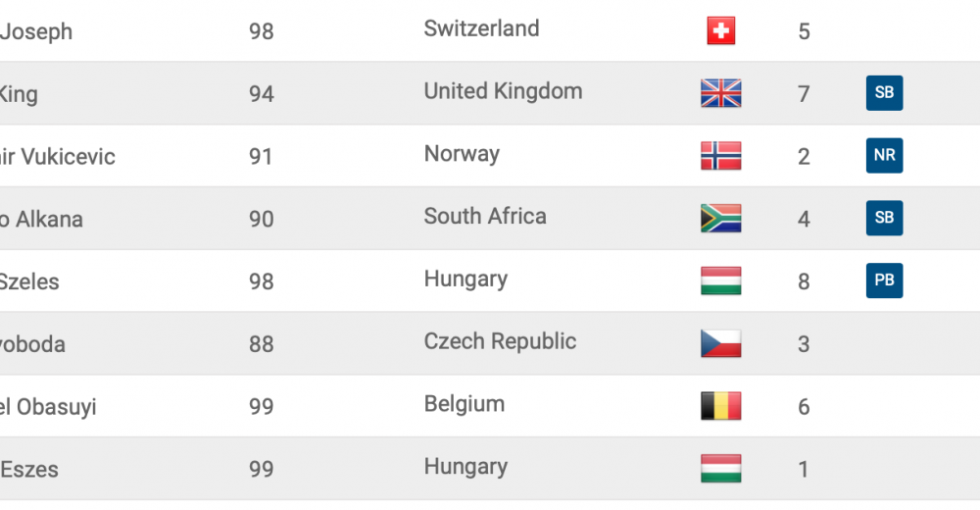Click the Hungary flag in Eszes row
This screenshot has height=510, width=980.
tap(720, 469)
